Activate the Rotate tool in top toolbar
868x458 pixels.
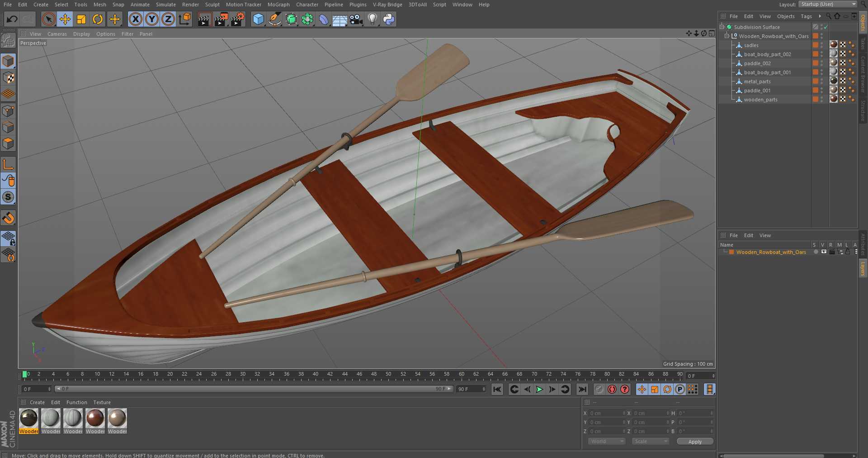(98, 19)
